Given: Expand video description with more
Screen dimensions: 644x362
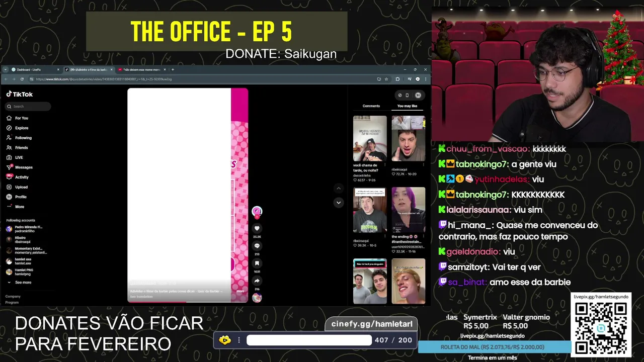Looking at the screenshot, I should pos(240,291).
